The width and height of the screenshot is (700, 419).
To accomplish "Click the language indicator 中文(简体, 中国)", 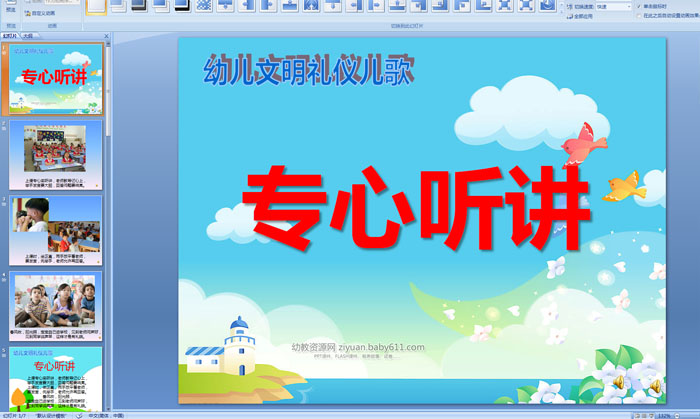I will click(106, 415).
